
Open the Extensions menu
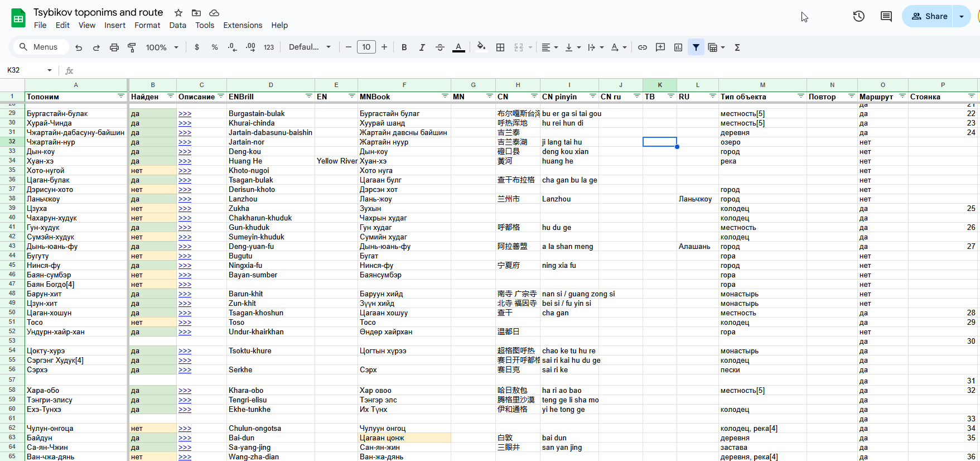click(x=243, y=25)
